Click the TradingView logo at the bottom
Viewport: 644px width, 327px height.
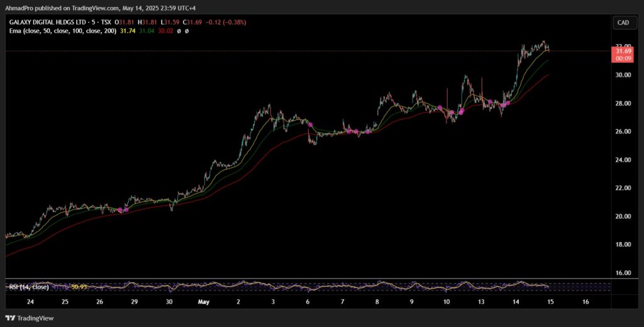(29, 318)
